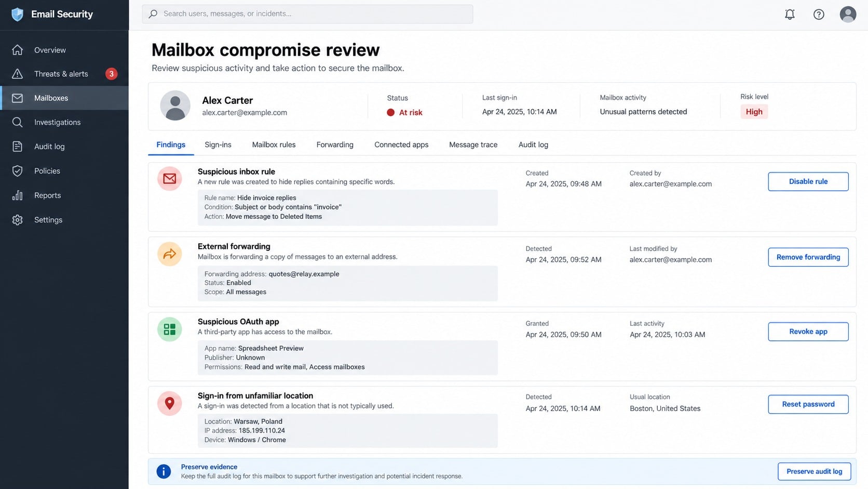Screen dimensions: 868x489
Task: Click the app name 'Spreadsheet Preview'
Action: click(x=270, y=348)
